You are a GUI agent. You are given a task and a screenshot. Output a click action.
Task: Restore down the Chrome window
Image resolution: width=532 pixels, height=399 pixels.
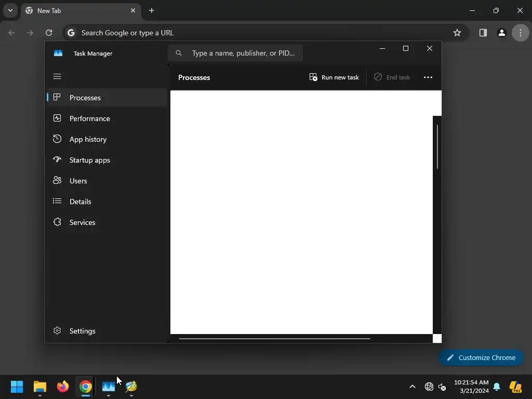tap(496, 10)
